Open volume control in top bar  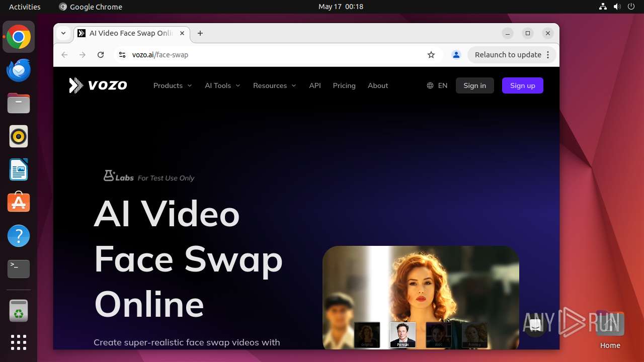(x=617, y=7)
